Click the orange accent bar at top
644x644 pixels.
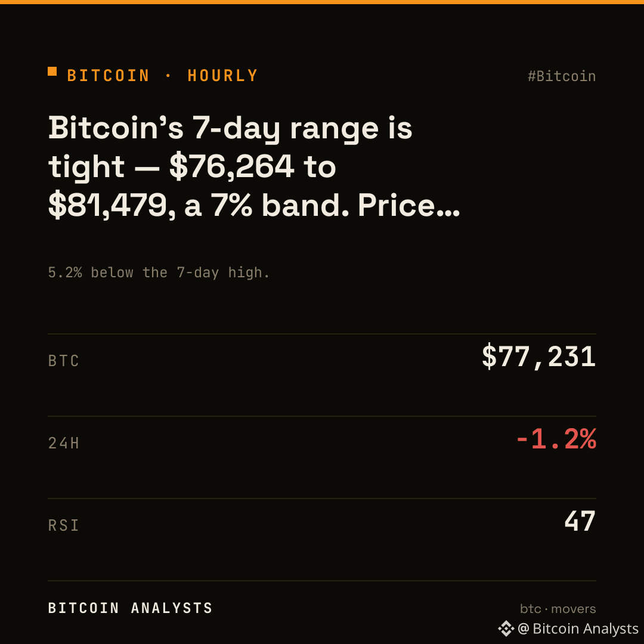pyautogui.click(x=322, y=2)
